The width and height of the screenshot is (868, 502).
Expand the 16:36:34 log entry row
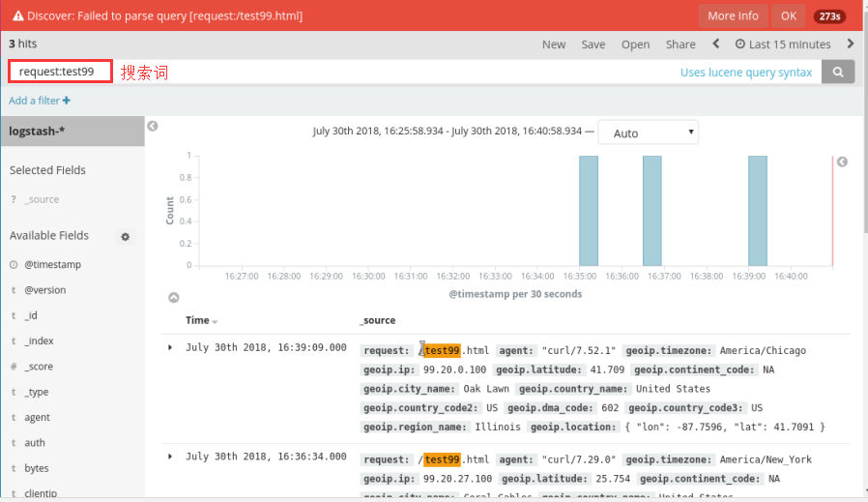coord(171,457)
